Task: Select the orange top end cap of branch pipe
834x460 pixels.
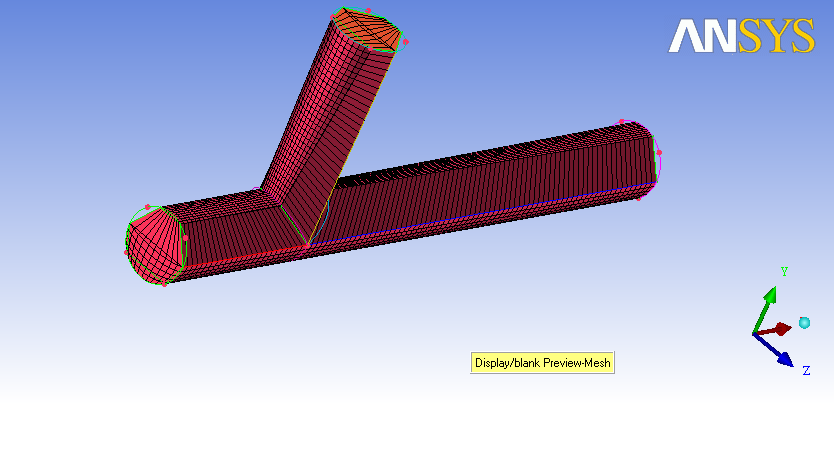Action: tap(368, 29)
